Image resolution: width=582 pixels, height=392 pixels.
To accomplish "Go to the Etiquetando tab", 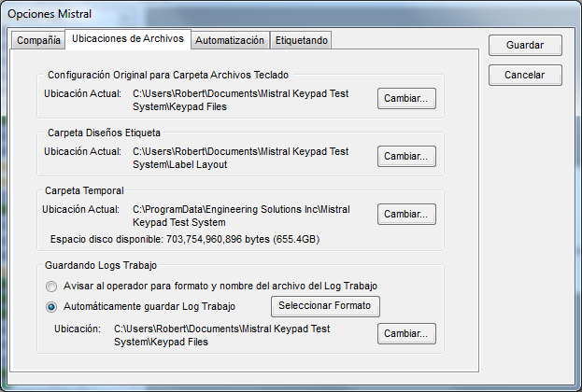I will [301, 40].
